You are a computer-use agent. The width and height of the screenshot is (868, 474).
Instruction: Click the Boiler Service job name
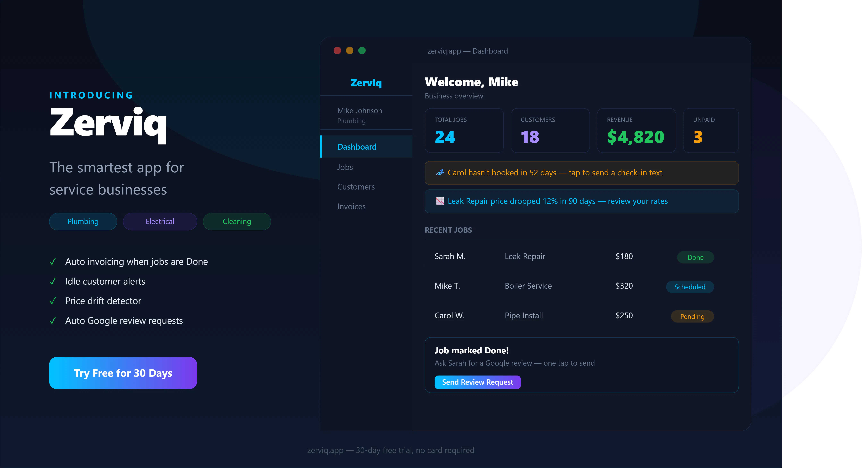pos(528,286)
